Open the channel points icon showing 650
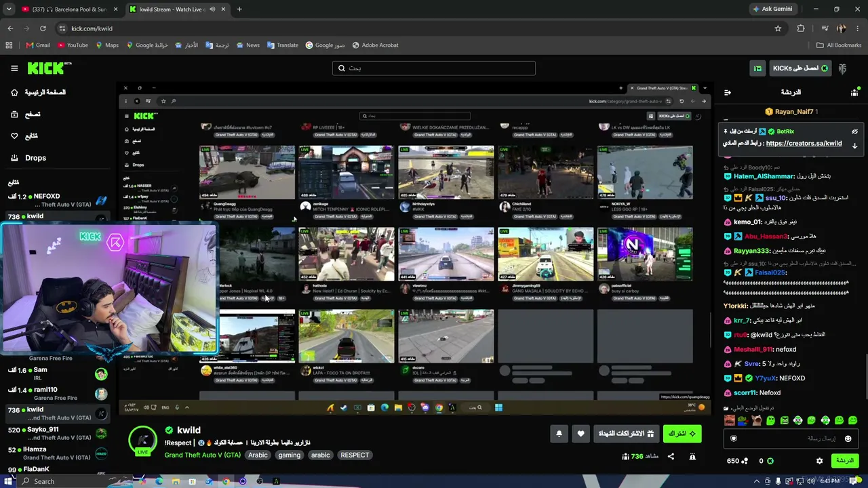Viewport: 868px width, 488px height. 744,461
